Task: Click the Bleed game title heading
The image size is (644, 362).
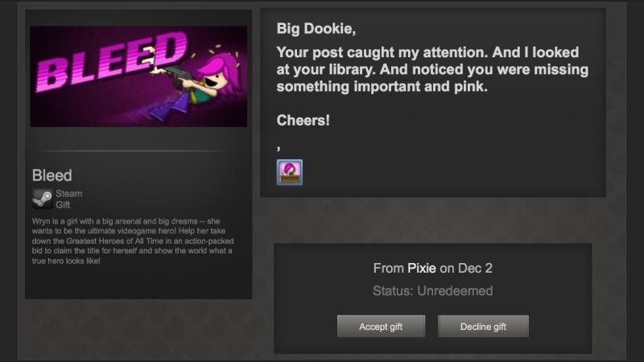Action: tap(52, 175)
